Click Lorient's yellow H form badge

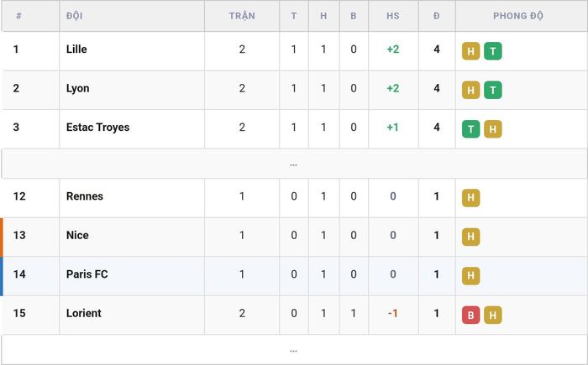493,315
